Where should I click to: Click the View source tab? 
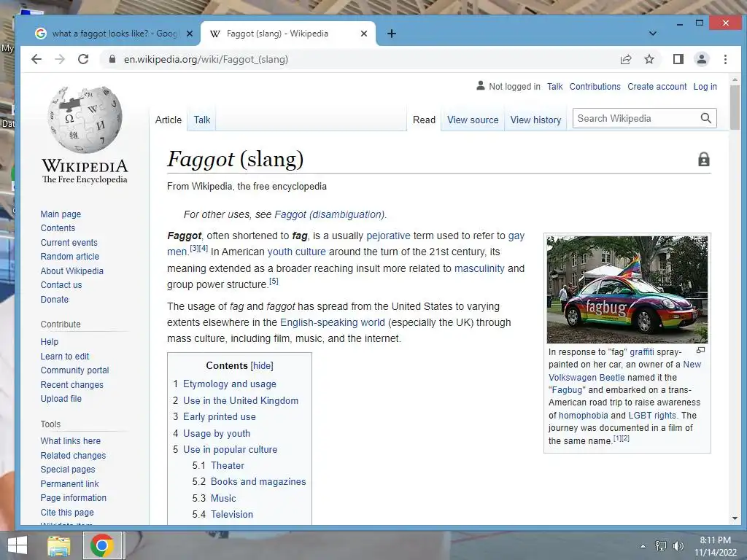click(473, 120)
